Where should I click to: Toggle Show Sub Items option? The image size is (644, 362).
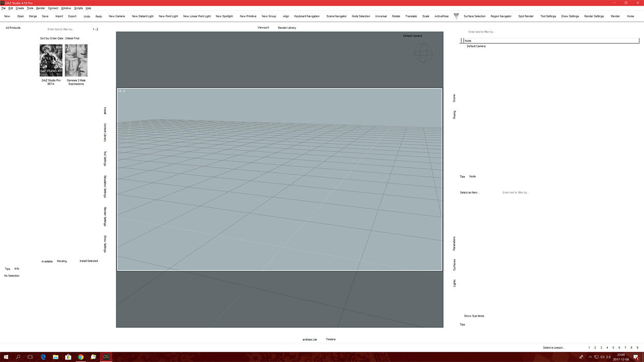(474, 316)
